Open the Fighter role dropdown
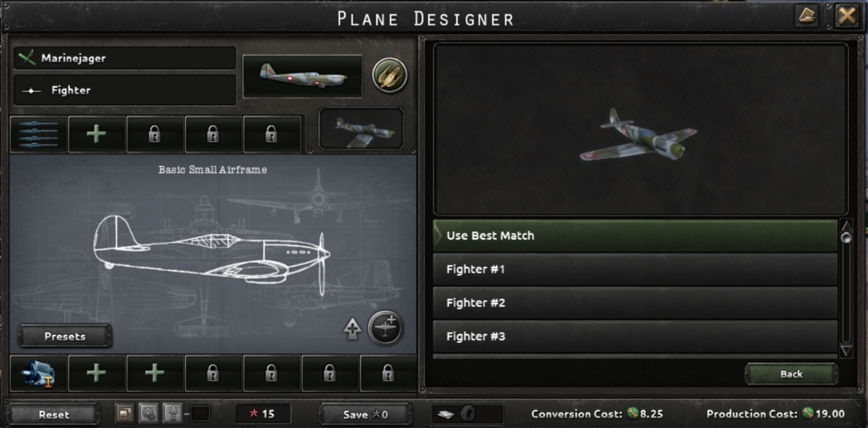Image resolution: width=868 pixels, height=428 pixels. pyautogui.click(x=125, y=90)
